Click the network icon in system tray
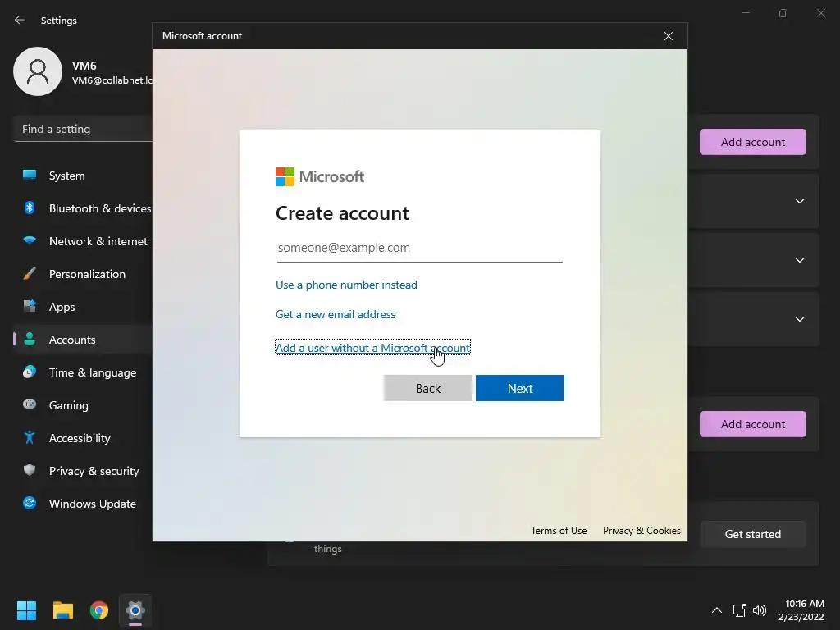 click(x=740, y=610)
